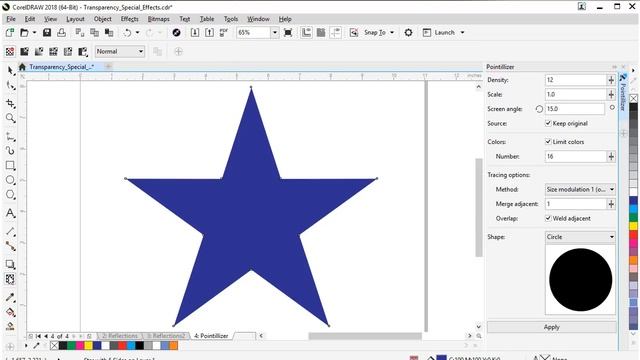This screenshot has width=640, height=360.
Task: Click the Number of colors field
Action: 576,156
